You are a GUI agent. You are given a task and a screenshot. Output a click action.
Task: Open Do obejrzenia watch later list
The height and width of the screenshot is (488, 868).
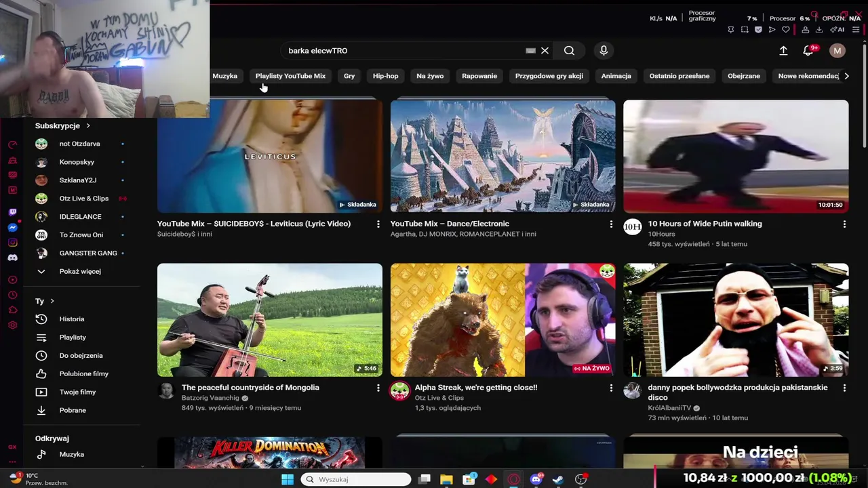click(x=81, y=356)
